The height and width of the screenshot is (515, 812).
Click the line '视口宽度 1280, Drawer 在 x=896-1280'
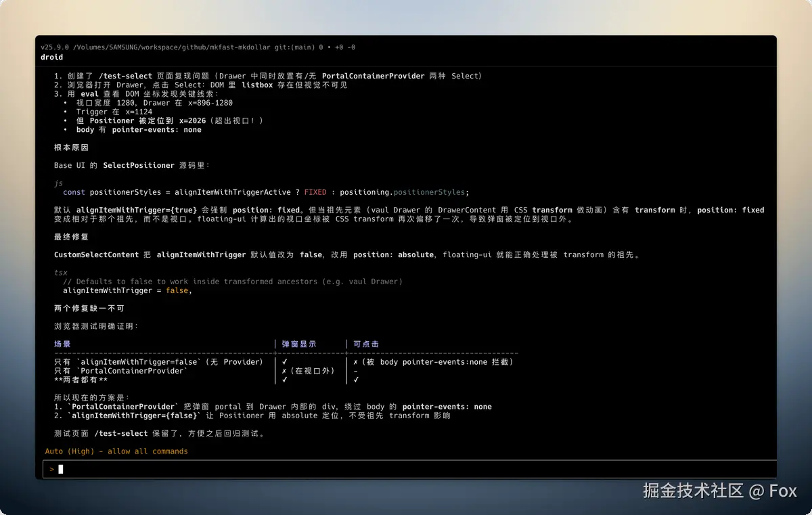(x=154, y=103)
